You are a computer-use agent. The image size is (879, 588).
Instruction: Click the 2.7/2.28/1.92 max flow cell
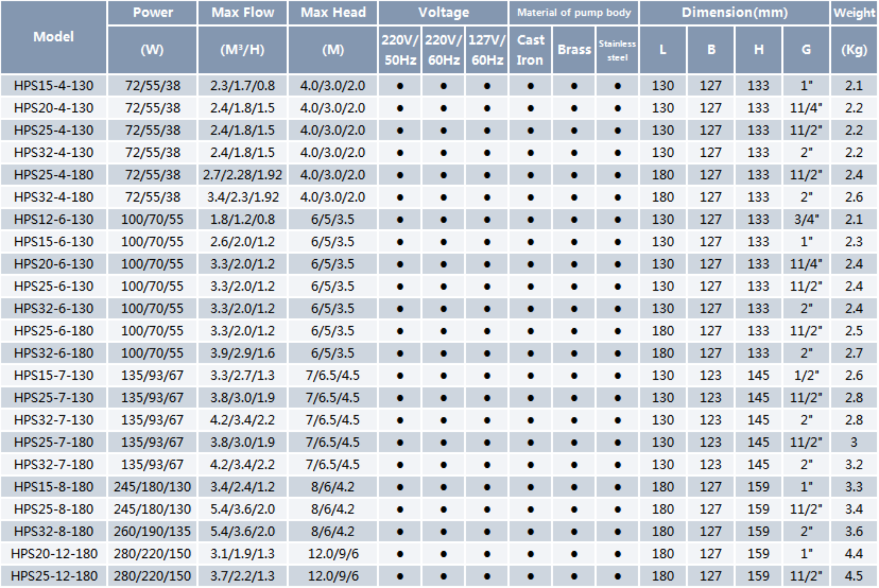[x=243, y=175]
